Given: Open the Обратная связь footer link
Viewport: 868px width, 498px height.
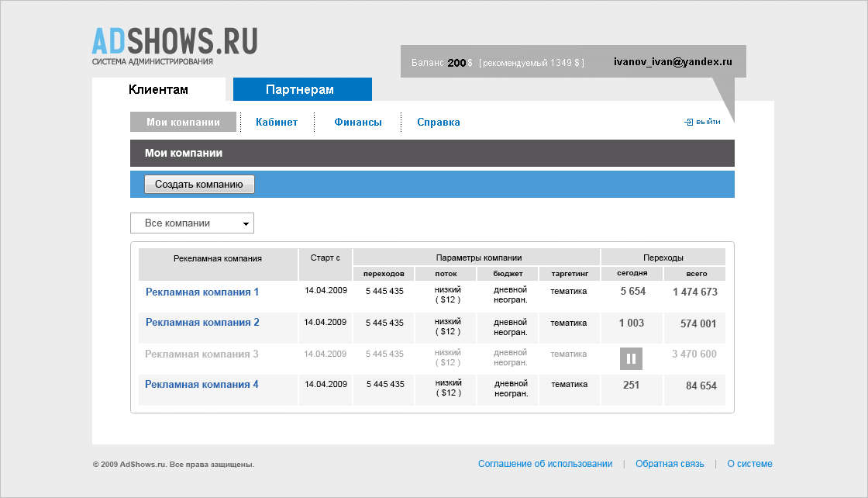Looking at the screenshot, I should click(x=670, y=464).
